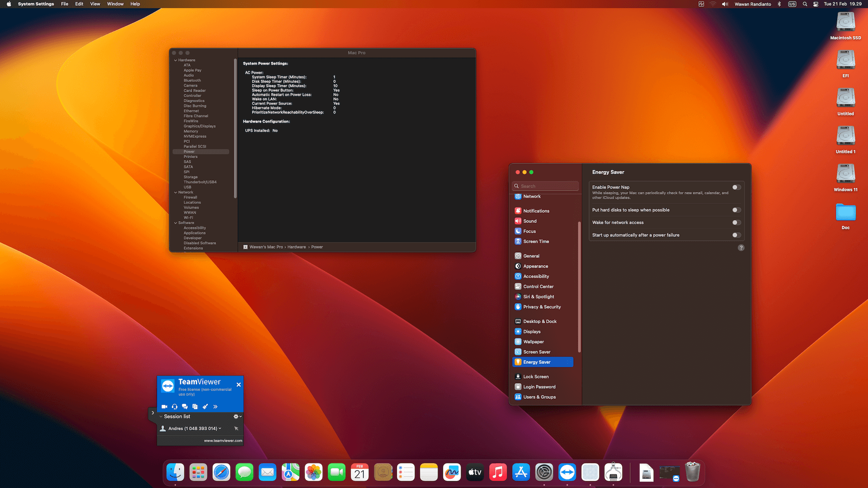Open the File menu

(x=65, y=4)
